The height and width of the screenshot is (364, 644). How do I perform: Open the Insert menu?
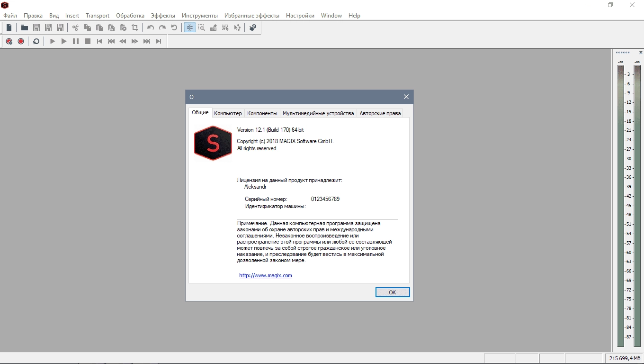[72, 16]
